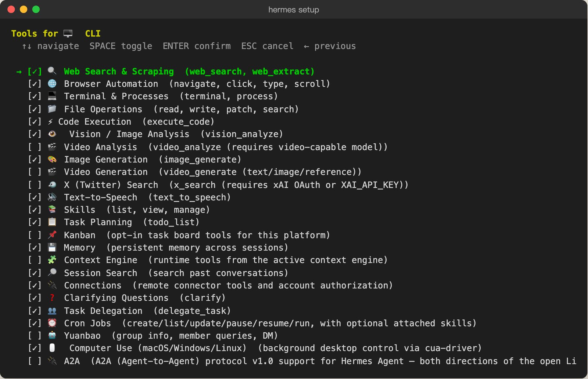588x379 pixels.
Task: Click the '← previous' hint text
Action: (330, 46)
